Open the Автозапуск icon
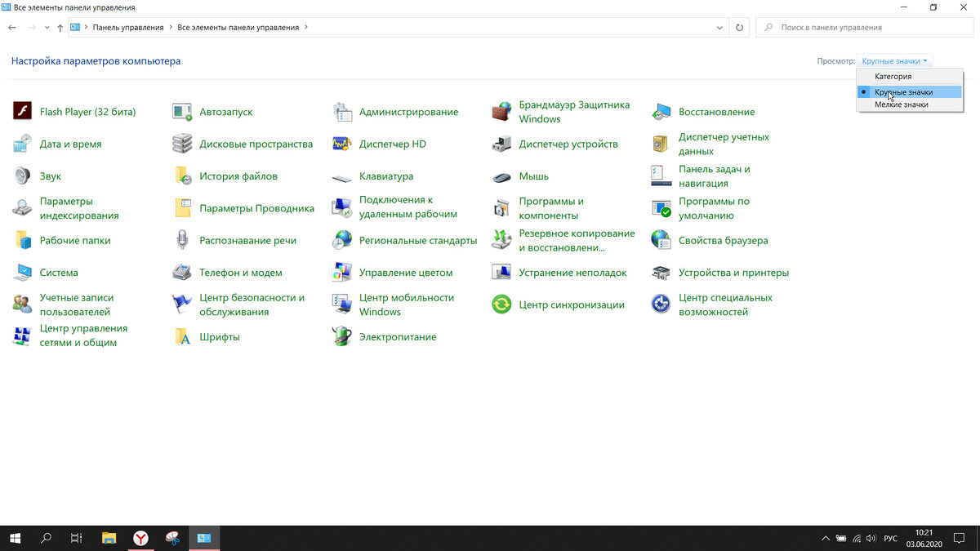The height and width of the screenshot is (551, 980). point(182,112)
